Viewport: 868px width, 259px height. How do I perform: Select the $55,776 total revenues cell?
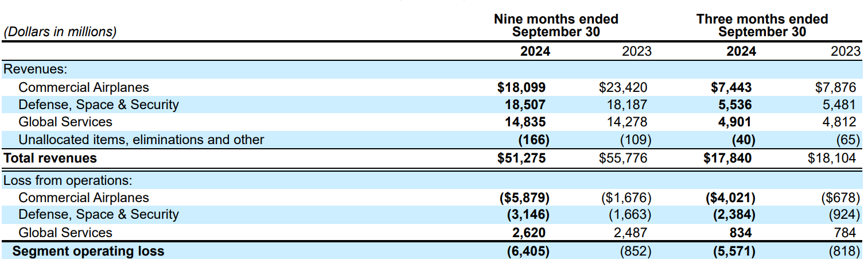point(625,158)
